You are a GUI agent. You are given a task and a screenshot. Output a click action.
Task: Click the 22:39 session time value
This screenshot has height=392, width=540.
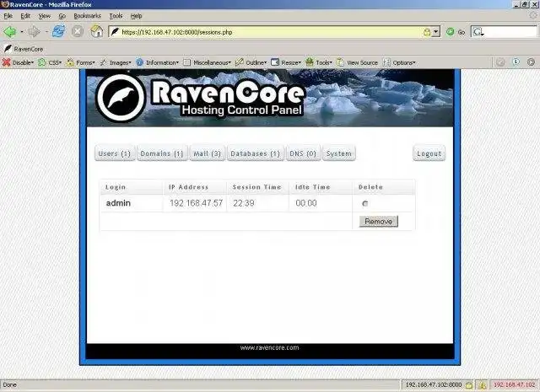pyautogui.click(x=244, y=203)
